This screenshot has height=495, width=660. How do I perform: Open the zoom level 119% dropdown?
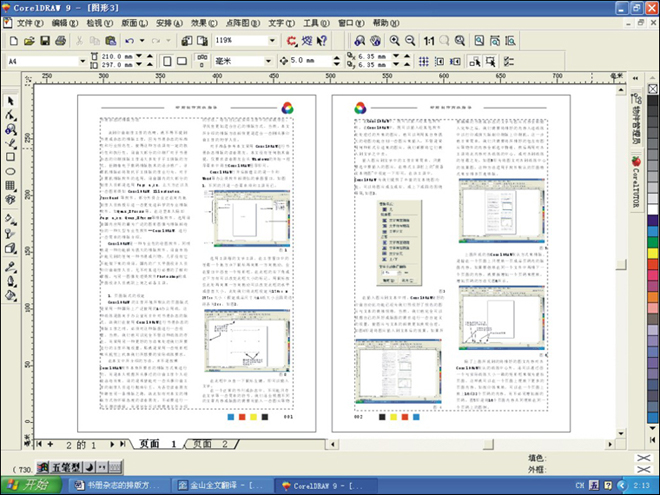(272, 40)
